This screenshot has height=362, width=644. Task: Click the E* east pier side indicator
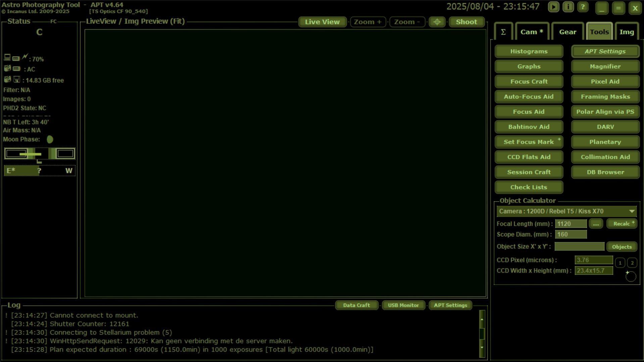click(x=11, y=171)
